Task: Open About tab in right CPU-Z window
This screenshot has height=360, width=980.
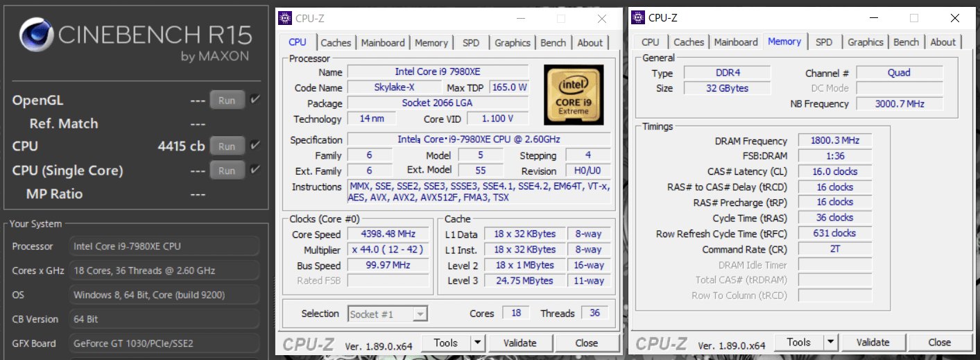Action: tap(943, 42)
